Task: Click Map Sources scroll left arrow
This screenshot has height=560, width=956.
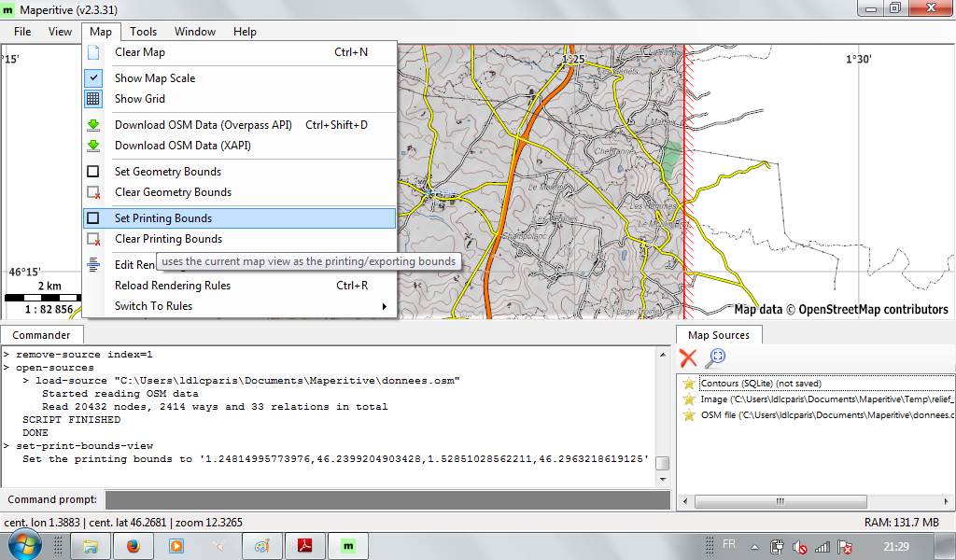Action: pos(685,501)
